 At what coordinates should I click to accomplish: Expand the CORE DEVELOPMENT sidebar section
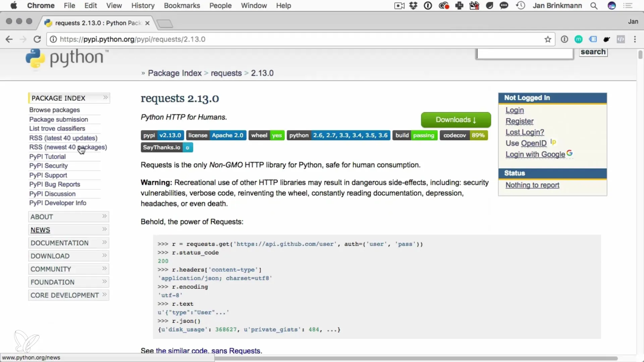[69, 295]
